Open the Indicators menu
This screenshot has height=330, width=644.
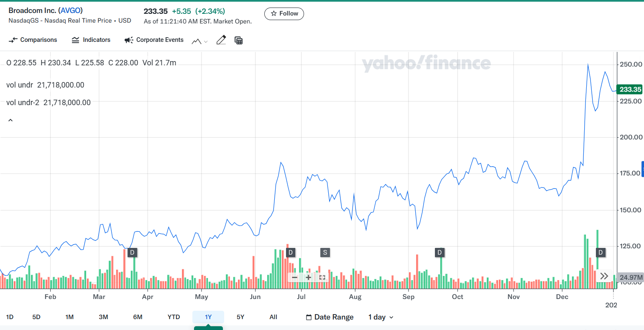(91, 40)
